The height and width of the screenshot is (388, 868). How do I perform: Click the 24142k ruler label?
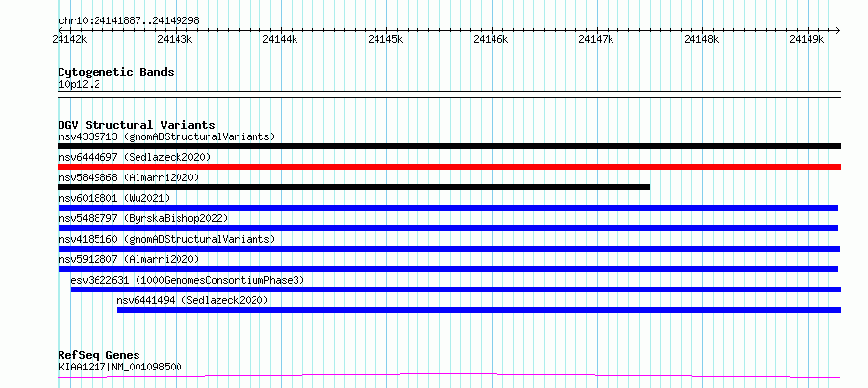click(x=69, y=39)
